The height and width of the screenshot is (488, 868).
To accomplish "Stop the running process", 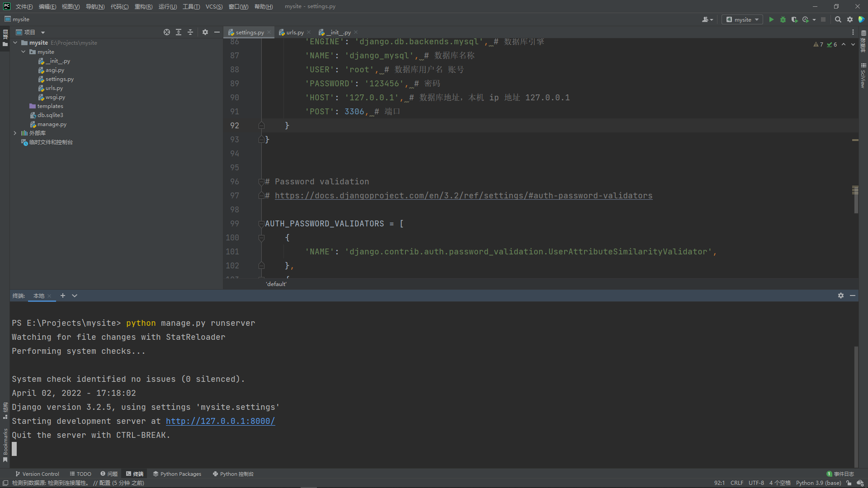I will coord(823,19).
